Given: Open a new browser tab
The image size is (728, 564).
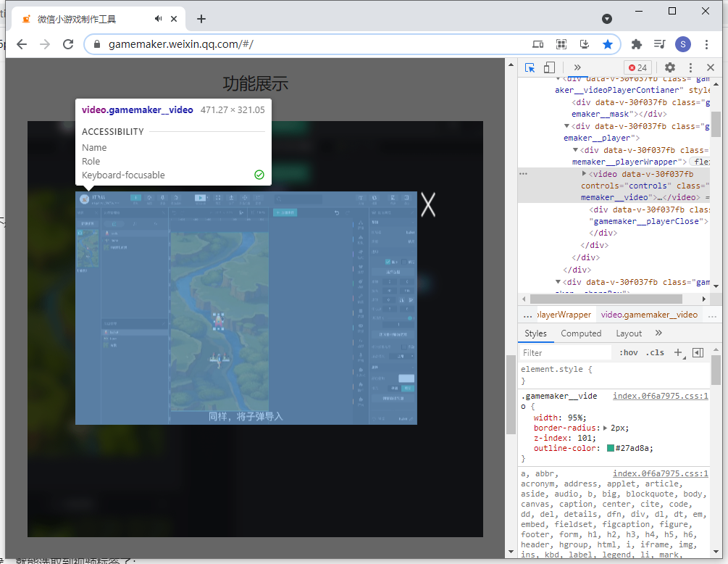Looking at the screenshot, I should coord(201,19).
